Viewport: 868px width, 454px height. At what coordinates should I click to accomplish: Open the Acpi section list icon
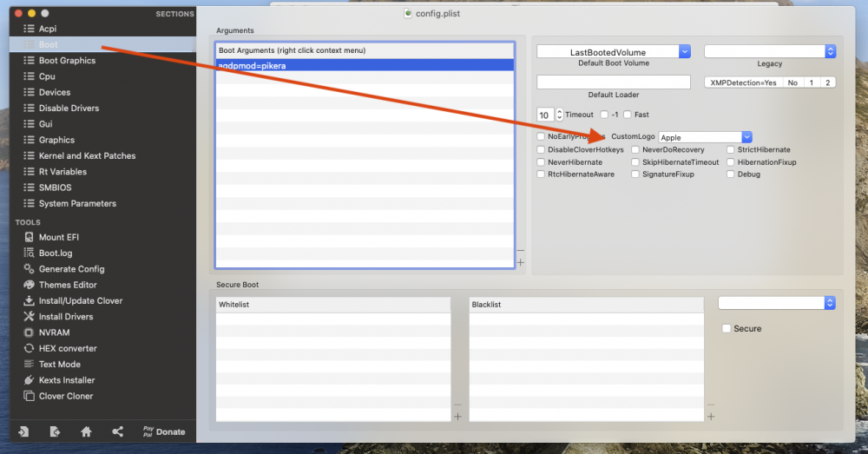click(x=29, y=29)
